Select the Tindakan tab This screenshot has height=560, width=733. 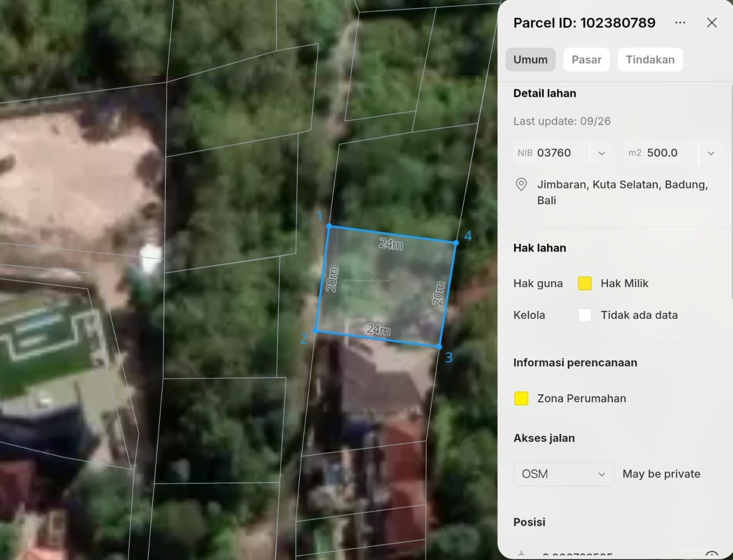point(650,60)
